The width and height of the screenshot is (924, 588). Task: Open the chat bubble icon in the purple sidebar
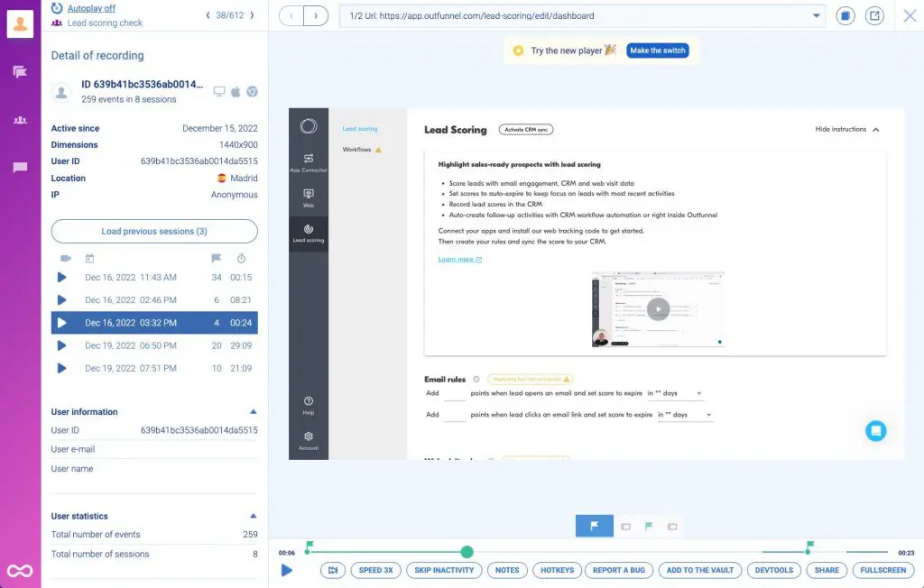20,168
